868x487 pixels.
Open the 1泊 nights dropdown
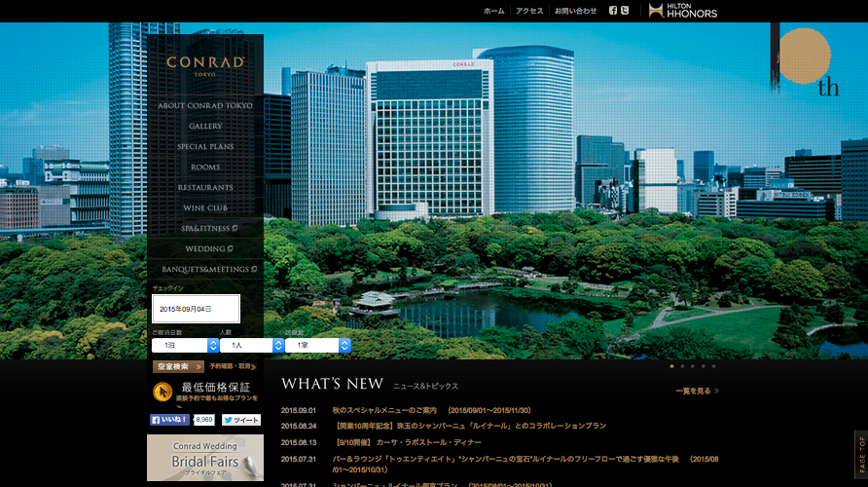(x=185, y=345)
